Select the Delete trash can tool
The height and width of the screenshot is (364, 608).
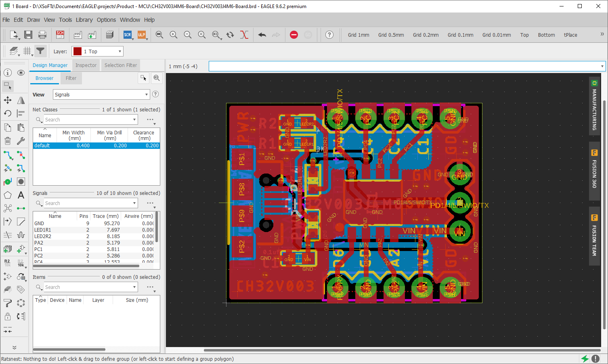click(8, 141)
